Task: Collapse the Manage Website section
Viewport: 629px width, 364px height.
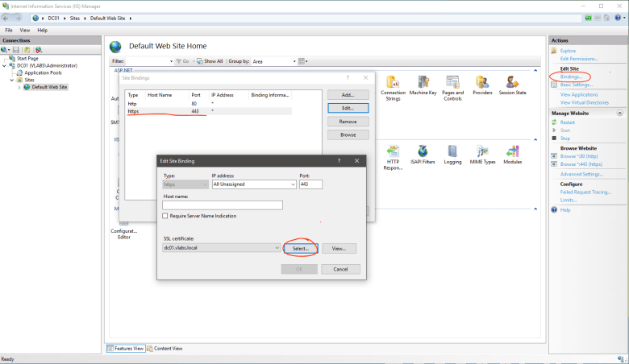Action: [619, 113]
